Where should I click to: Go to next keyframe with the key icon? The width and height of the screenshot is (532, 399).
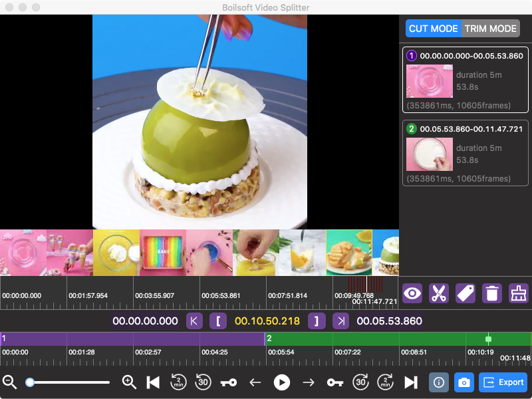coord(335,383)
